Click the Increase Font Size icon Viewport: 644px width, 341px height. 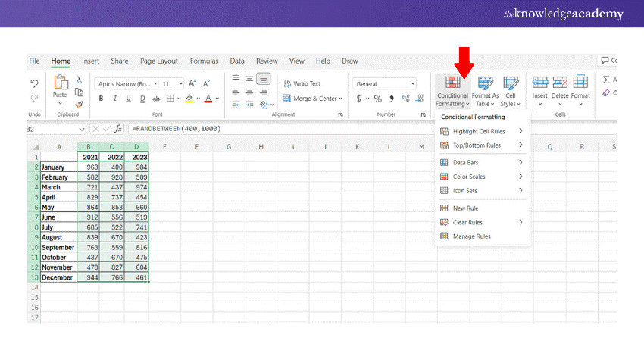[192, 83]
